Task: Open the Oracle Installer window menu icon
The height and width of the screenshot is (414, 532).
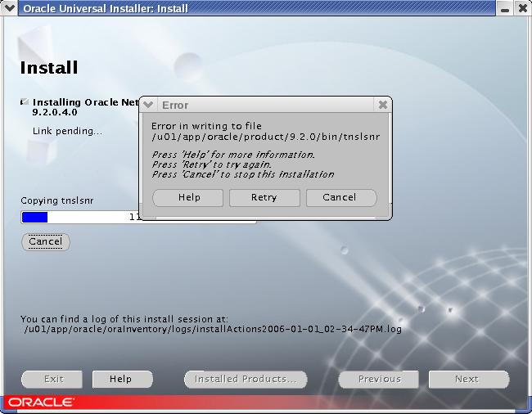Action: (x=10, y=8)
